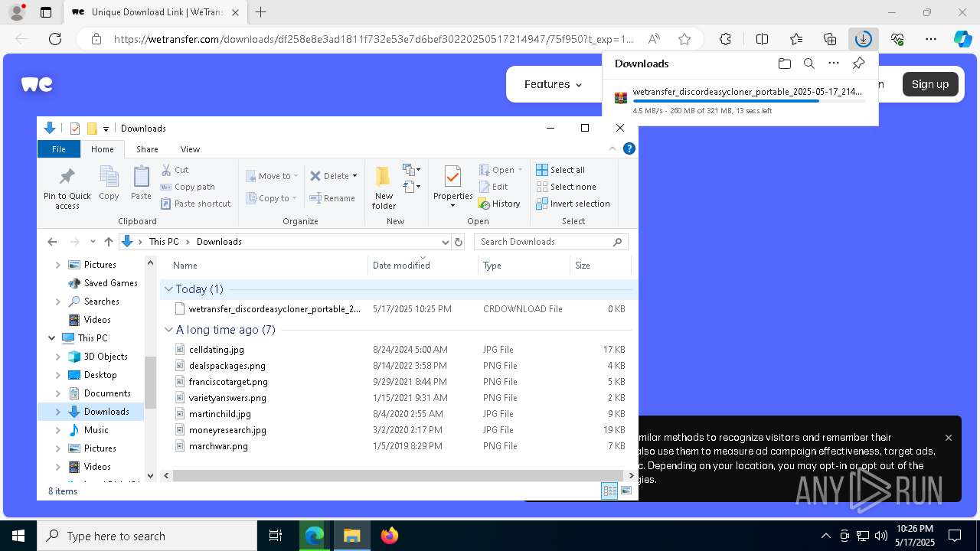Dismiss the cookie notice banner

(948, 438)
